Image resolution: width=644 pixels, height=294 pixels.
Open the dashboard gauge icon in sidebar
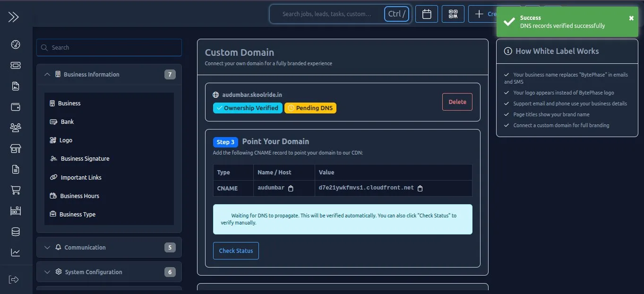(x=16, y=44)
